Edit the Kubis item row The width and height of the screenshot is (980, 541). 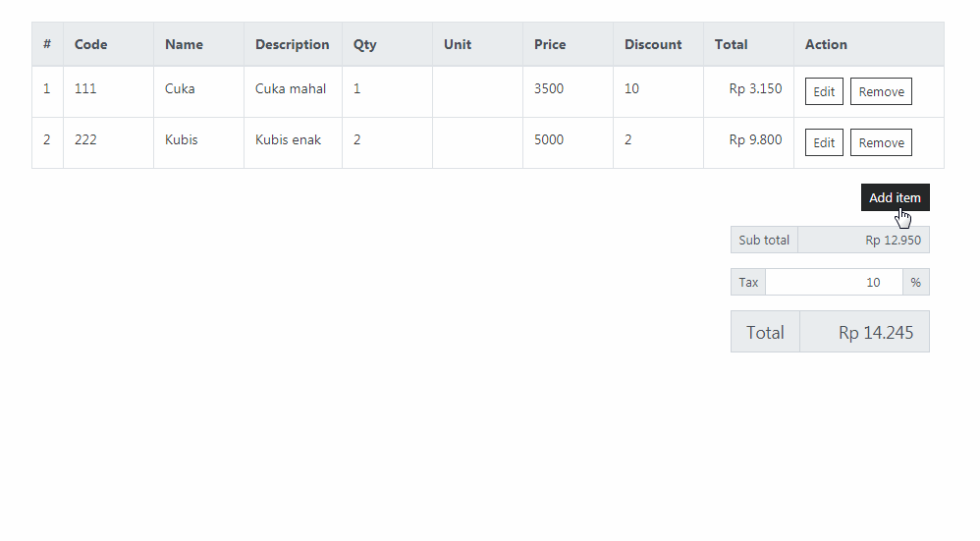(824, 142)
